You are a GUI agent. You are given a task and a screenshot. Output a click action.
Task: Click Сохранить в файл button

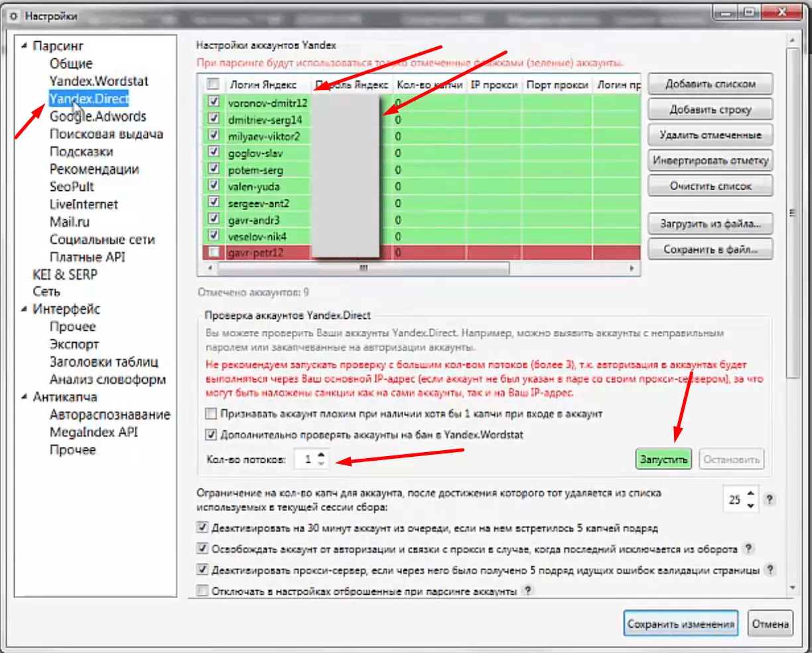click(x=710, y=250)
